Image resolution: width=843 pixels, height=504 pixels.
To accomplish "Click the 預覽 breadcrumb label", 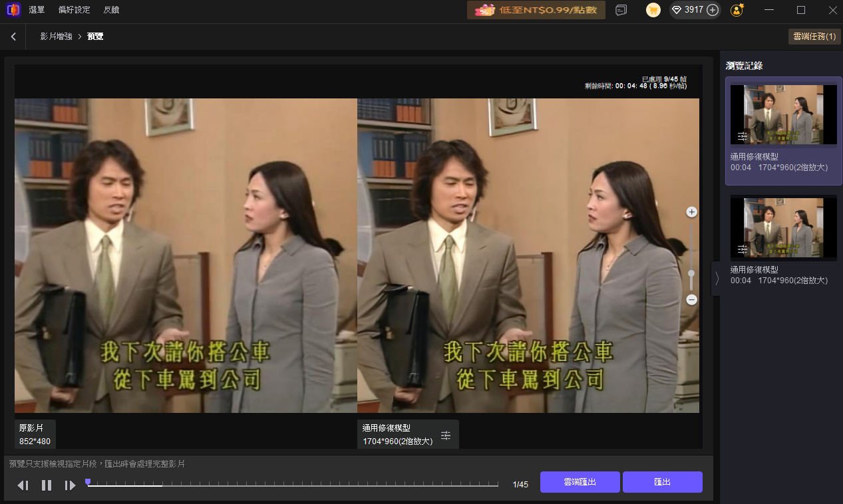I will click(x=95, y=37).
